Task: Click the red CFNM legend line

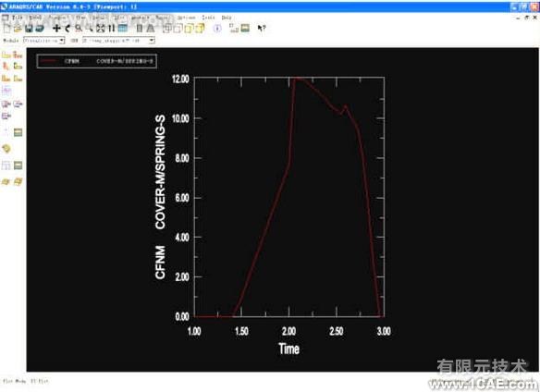Action: tap(49, 61)
